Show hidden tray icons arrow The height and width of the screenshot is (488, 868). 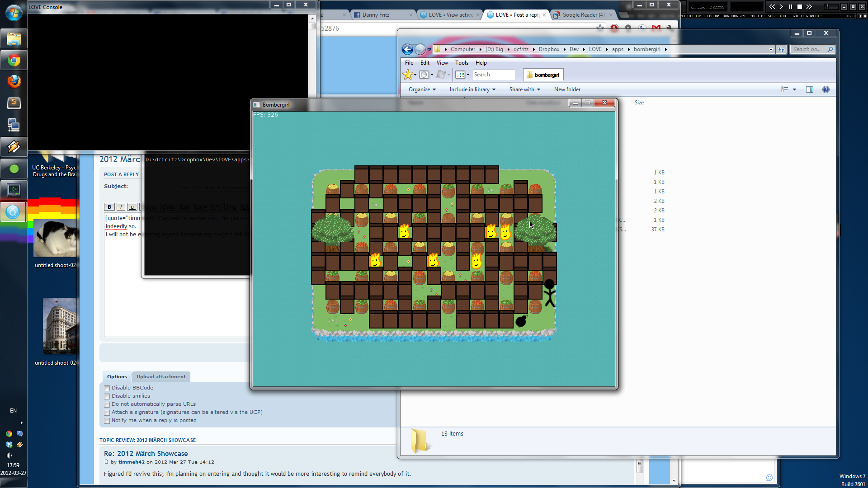click(x=21, y=422)
